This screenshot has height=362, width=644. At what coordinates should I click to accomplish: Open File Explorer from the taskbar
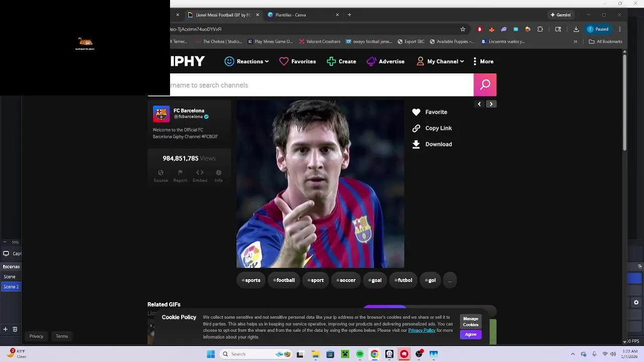(x=315, y=354)
